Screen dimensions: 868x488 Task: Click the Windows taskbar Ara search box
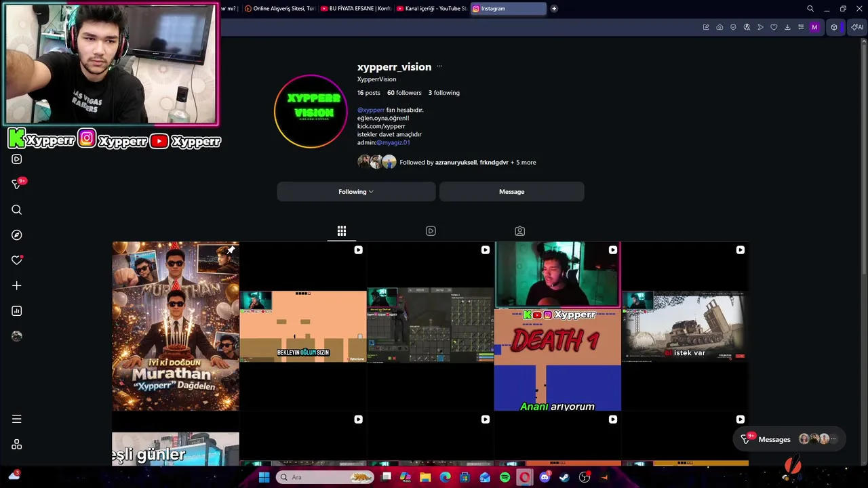pos(325,477)
